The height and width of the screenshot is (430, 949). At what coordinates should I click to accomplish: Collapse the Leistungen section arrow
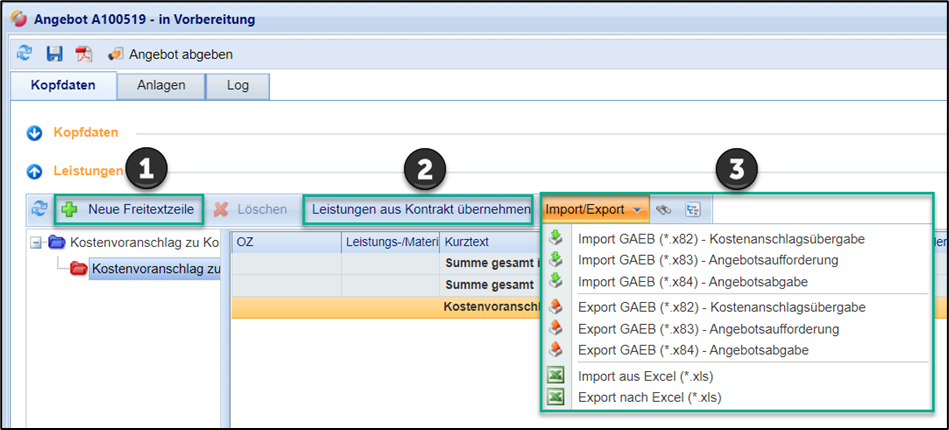(x=35, y=171)
